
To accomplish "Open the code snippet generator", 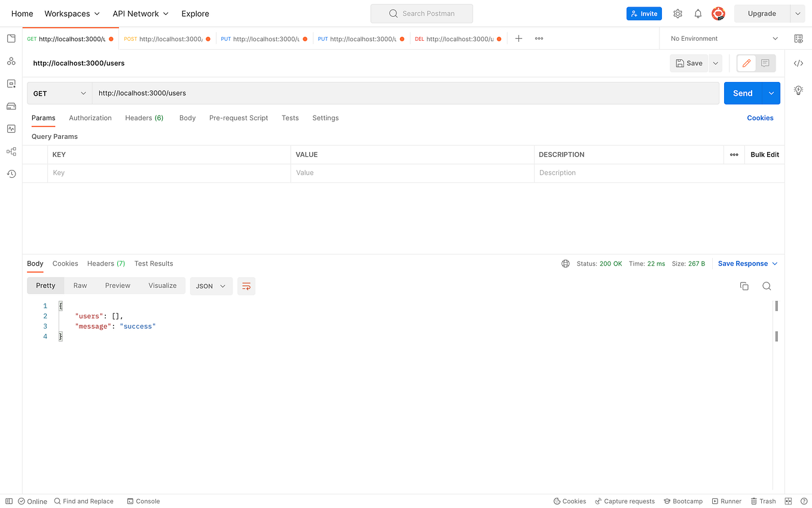I will click(799, 62).
